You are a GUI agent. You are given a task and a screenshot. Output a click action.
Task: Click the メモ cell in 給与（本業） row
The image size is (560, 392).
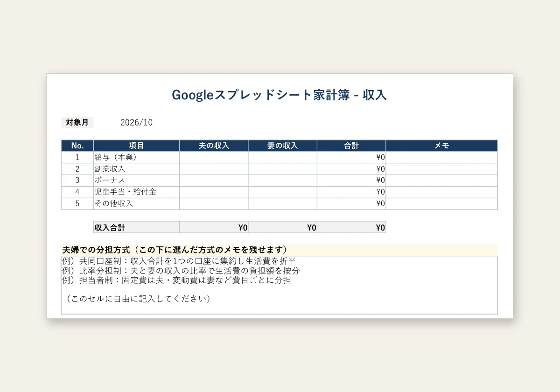[441, 157]
